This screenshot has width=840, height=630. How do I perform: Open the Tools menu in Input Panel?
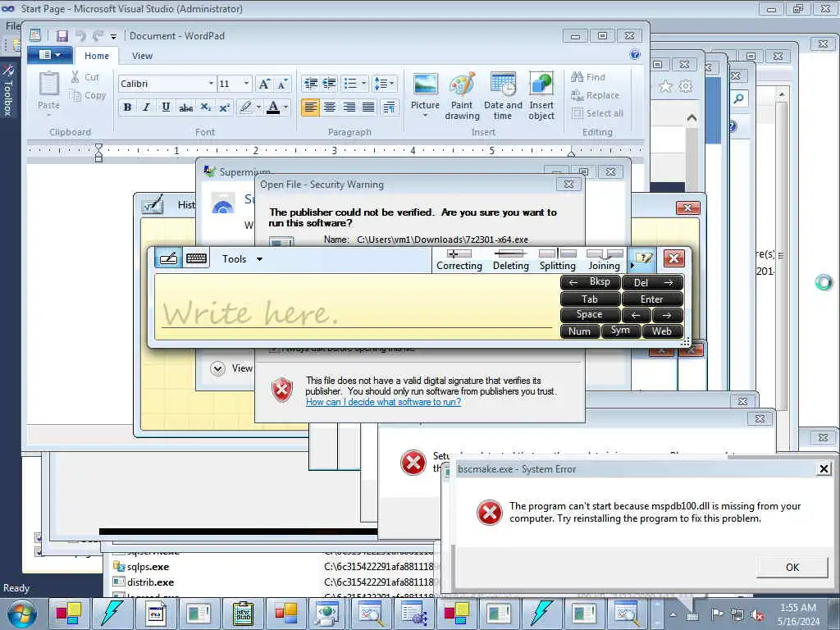242,258
